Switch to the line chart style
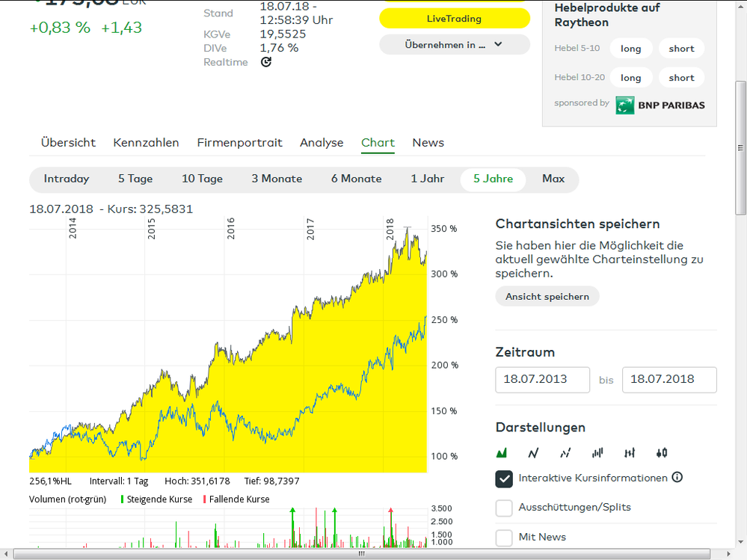Image resolution: width=747 pixels, height=560 pixels. click(533, 452)
